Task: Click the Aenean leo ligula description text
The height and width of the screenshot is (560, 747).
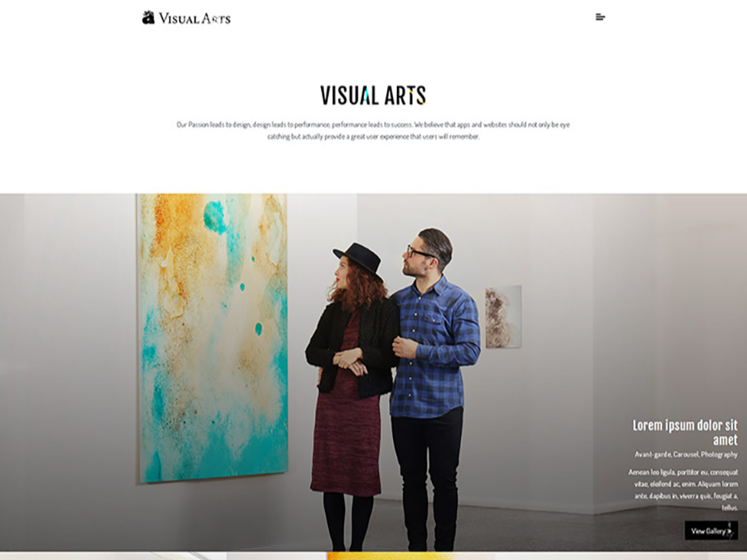Action: pos(683,490)
